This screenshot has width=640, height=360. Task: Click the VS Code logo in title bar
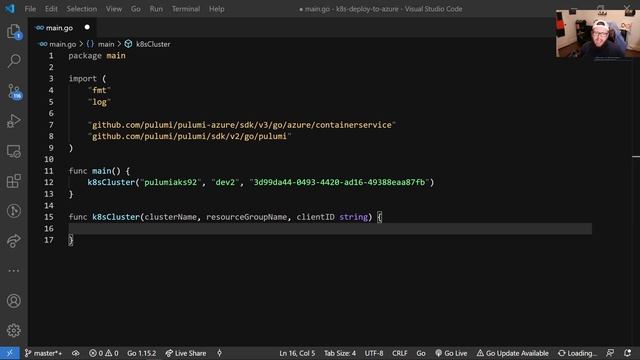10,9
